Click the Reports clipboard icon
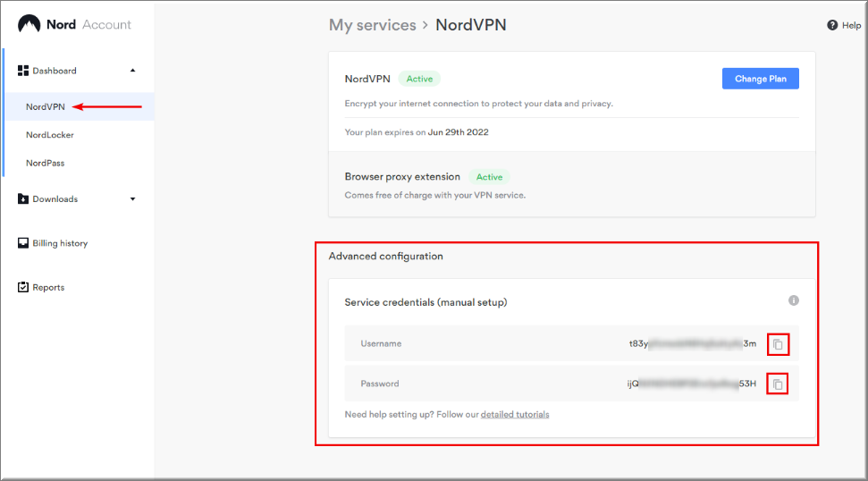868x481 pixels. (23, 287)
